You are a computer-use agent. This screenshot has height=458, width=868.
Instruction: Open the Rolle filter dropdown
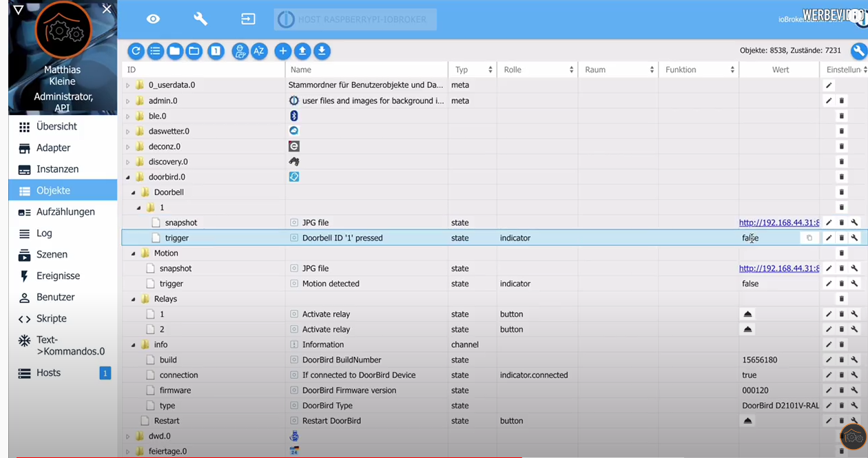point(537,70)
